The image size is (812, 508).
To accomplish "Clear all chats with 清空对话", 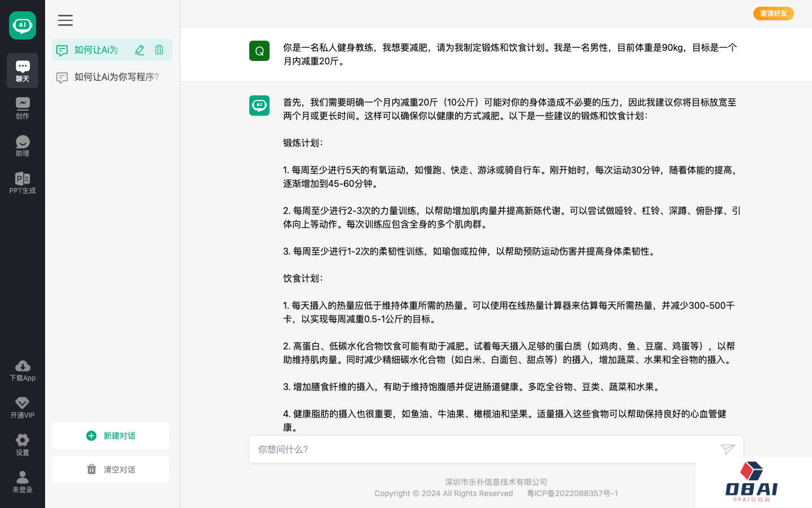I will (x=111, y=470).
